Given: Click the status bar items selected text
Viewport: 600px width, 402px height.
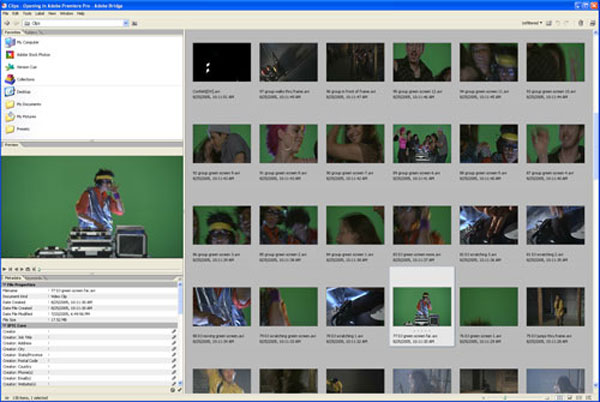Looking at the screenshot, I should point(29,398).
